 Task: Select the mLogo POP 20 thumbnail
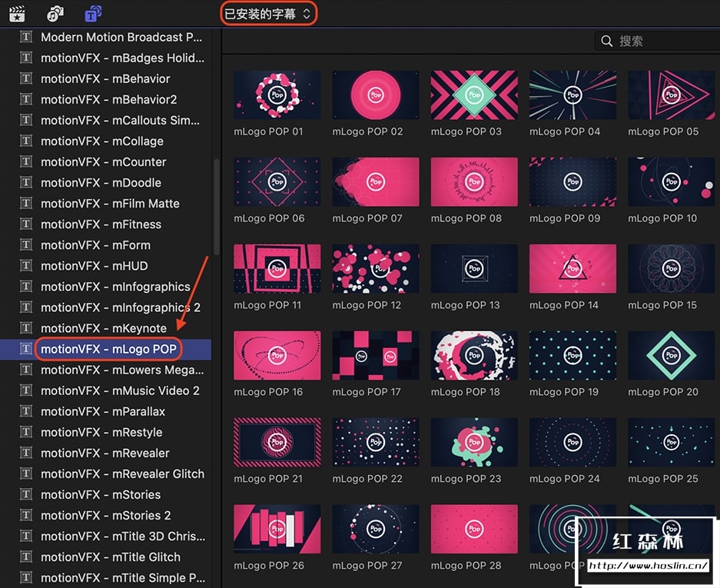tap(672, 356)
